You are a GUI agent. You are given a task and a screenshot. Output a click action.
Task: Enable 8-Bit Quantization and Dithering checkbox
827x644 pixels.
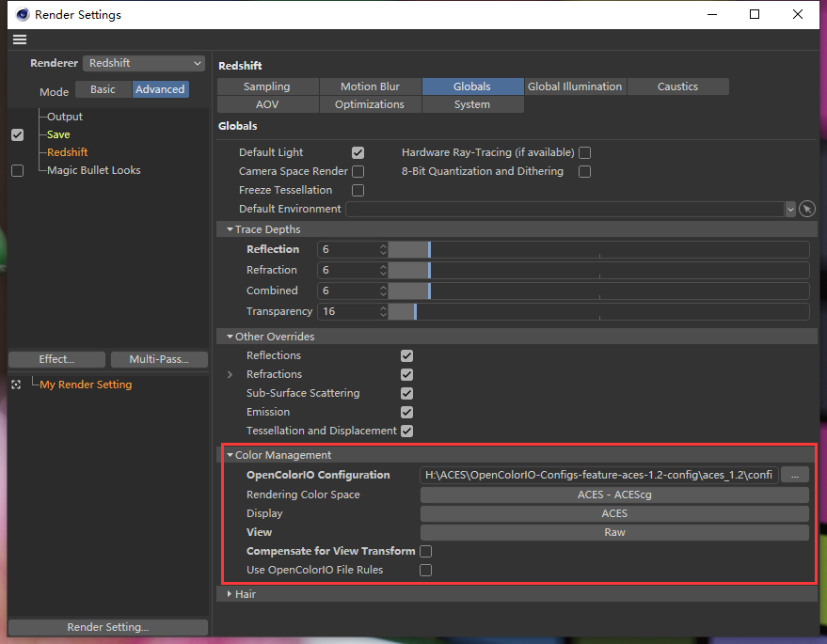click(x=584, y=172)
